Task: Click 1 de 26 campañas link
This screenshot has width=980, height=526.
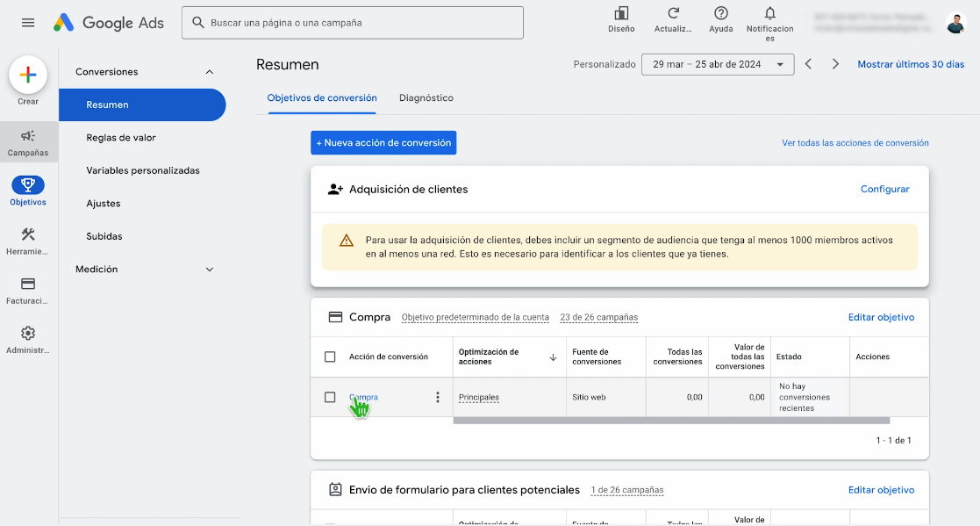Action: 627,490
